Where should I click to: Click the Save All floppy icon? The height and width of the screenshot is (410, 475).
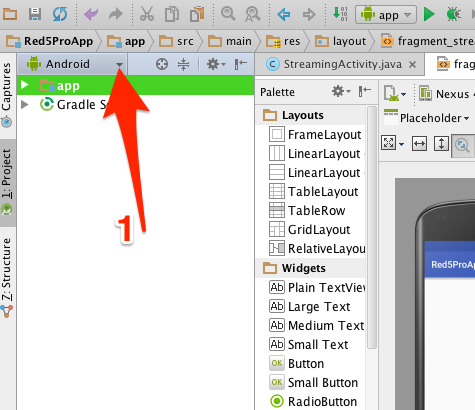(x=35, y=14)
